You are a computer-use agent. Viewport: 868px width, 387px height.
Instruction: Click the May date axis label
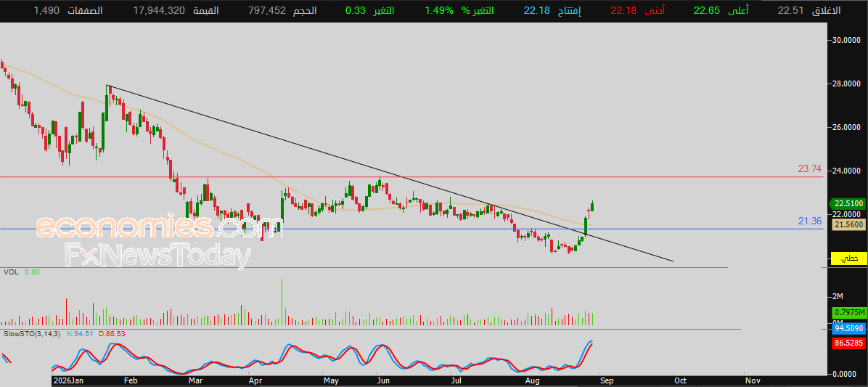(x=330, y=381)
